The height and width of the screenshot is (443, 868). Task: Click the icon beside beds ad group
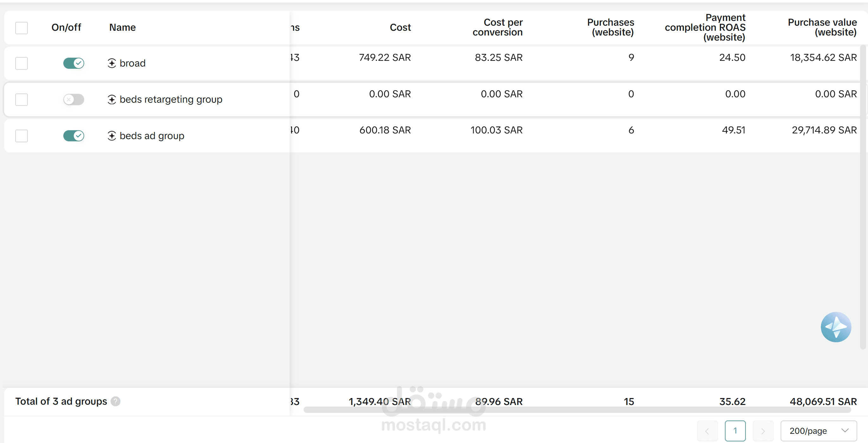[112, 136]
